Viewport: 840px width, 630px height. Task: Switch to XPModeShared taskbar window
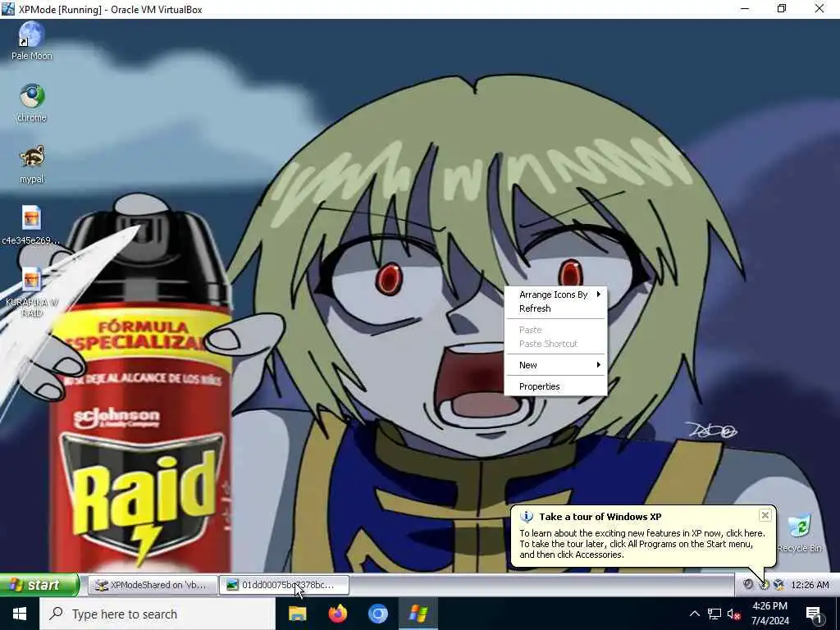coord(153,585)
